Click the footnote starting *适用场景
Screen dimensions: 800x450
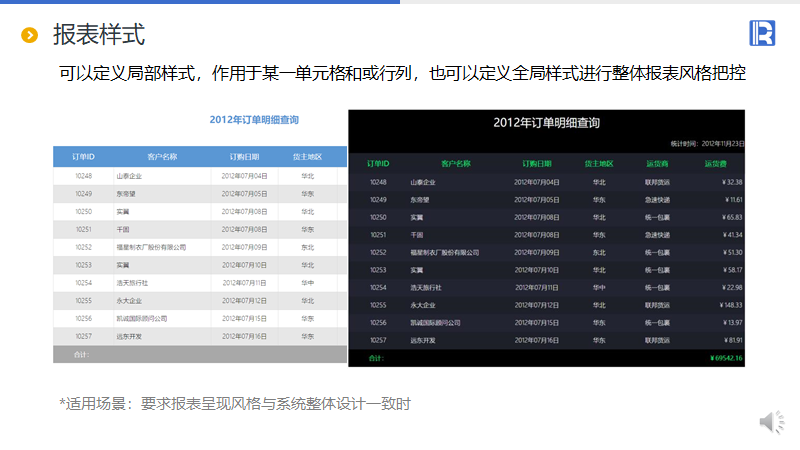(235, 404)
